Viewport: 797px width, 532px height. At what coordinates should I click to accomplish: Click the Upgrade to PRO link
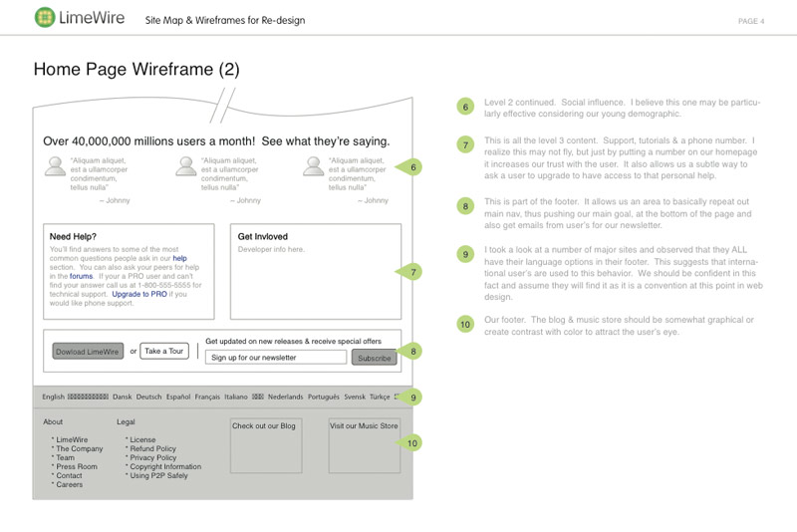click(x=139, y=294)
